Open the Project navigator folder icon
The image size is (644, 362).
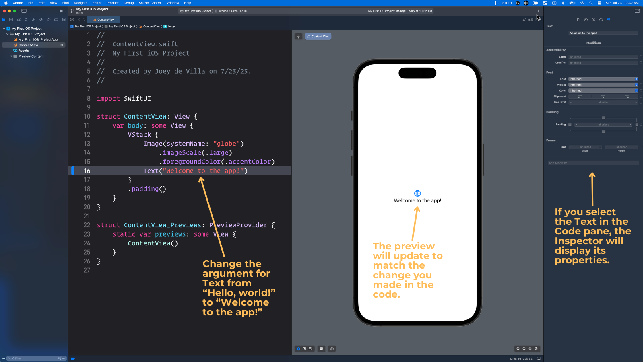(x=4, y=19)
